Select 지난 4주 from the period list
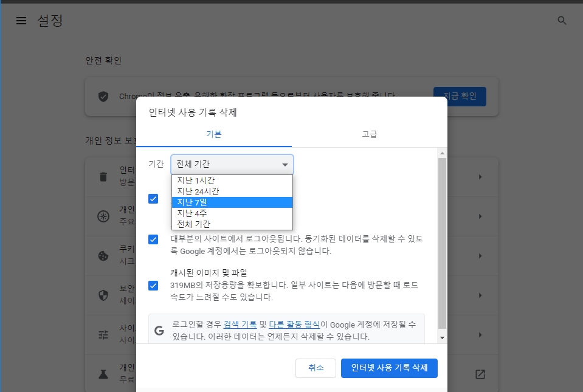Screen dimensions: 583x392 point(232,213)
